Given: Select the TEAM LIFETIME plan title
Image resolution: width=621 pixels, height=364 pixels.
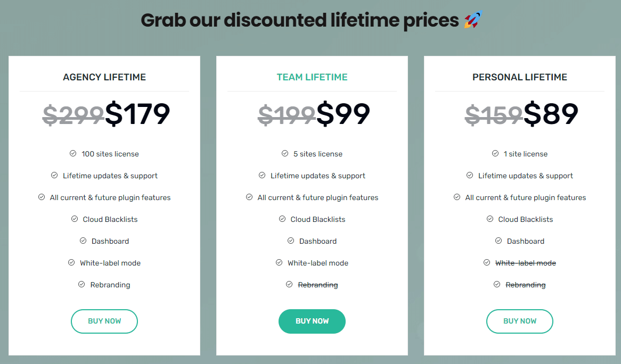Looking at the screenshot, I should click(312, 77).
